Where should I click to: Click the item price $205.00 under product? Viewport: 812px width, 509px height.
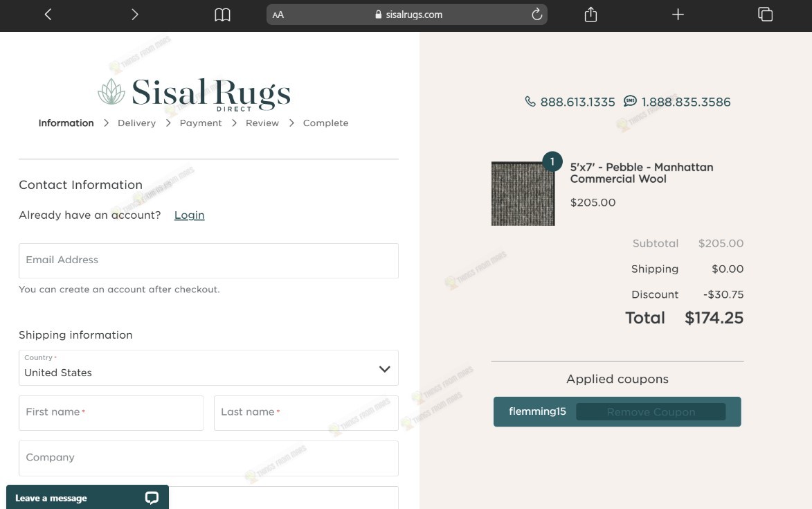coord(593,202)
